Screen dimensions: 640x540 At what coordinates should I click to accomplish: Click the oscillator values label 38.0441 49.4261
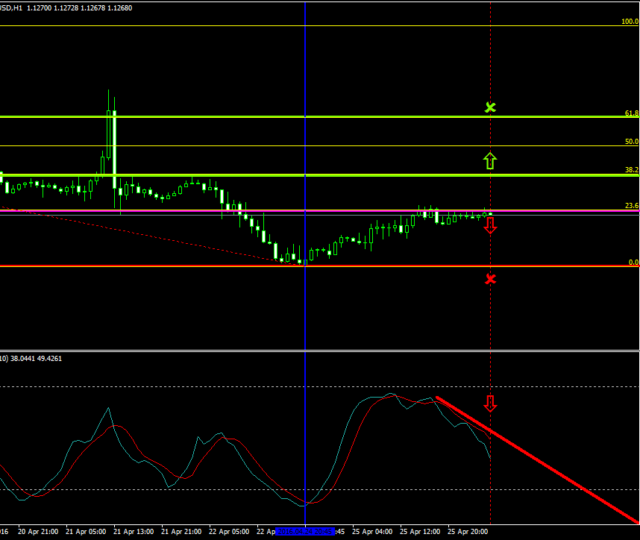[x=46, y=358]
